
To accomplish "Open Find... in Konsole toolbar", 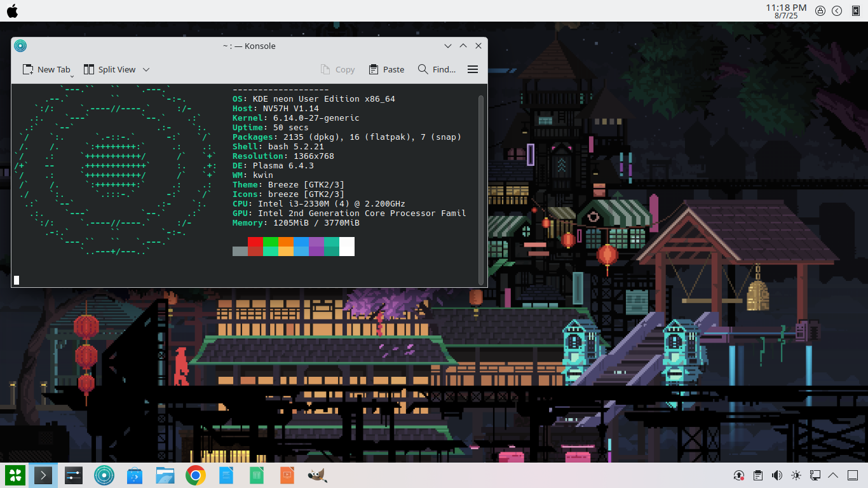I will [437, 69].
